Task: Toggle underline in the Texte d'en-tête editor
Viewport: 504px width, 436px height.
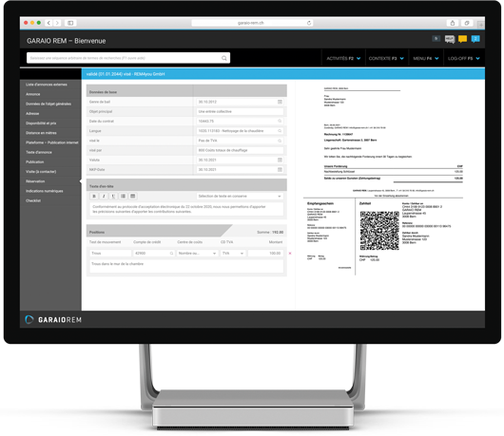Action: coord(113,197)
